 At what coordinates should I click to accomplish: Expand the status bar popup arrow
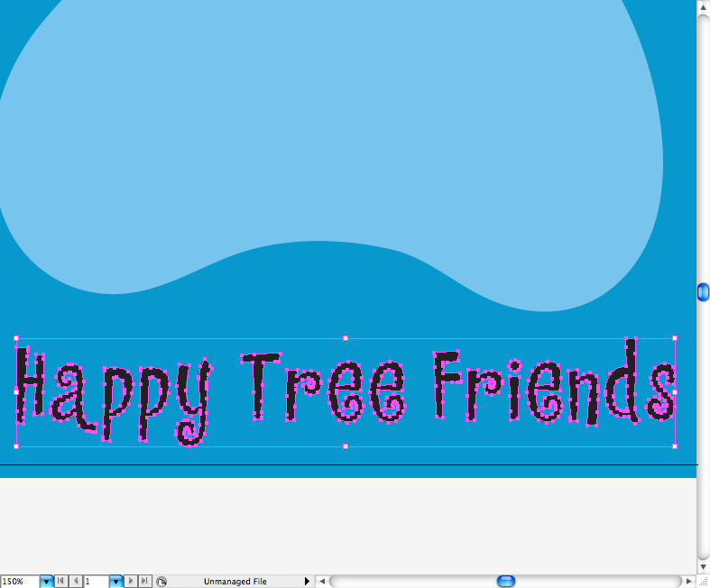coord(307,582)
